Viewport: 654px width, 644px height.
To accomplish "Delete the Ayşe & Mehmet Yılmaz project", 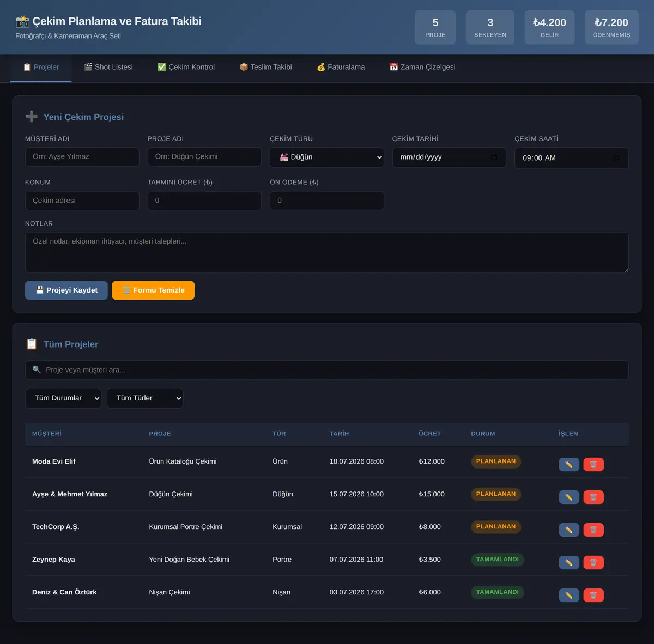I will 594,497.
